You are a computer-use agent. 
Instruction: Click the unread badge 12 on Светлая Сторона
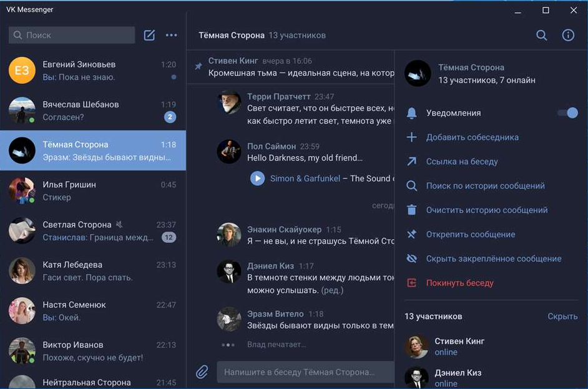tap(169, 237)
